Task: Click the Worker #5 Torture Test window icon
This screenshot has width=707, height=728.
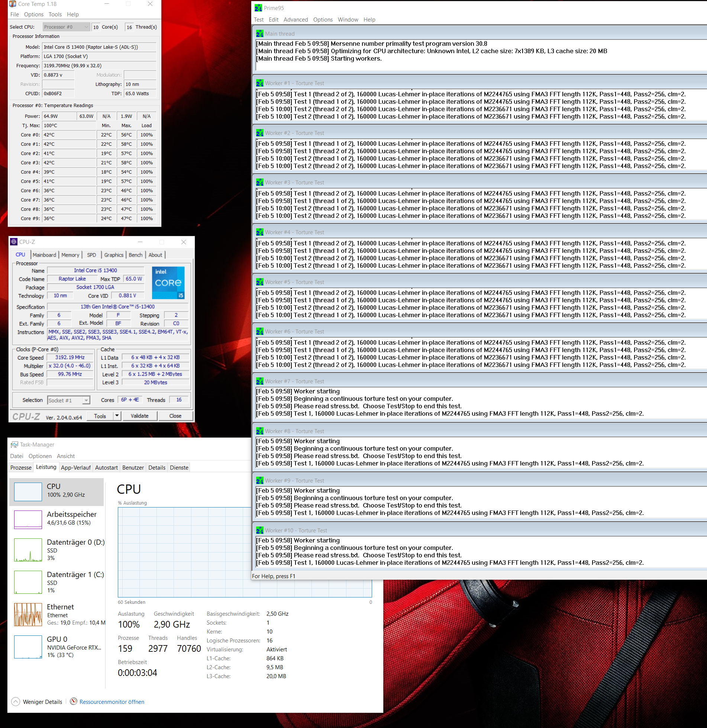Action: 259,282
